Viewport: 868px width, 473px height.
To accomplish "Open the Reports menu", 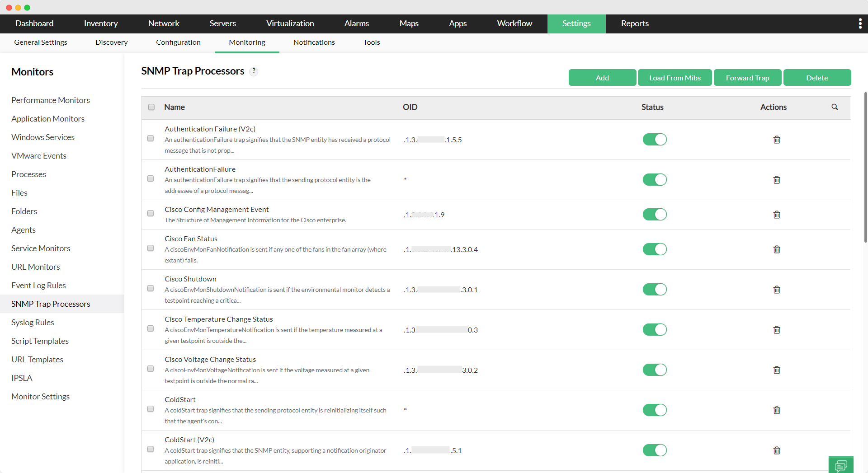I will (634, 23).
